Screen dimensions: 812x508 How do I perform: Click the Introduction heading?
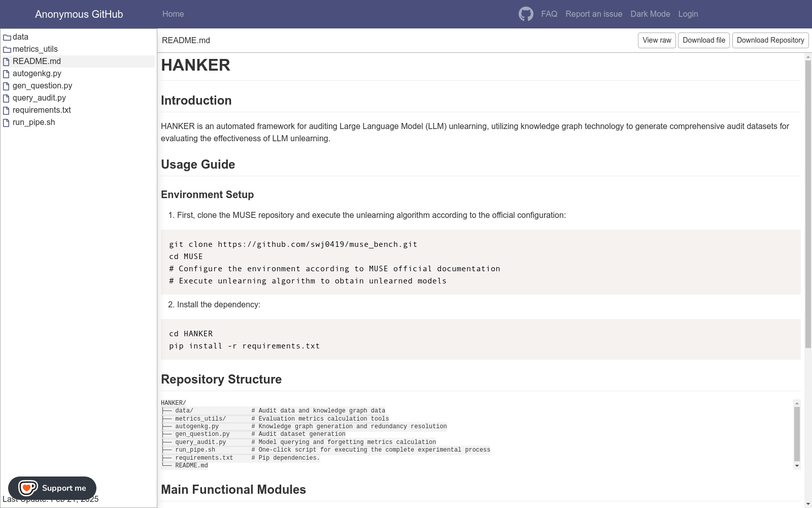[x=196, y=101]
